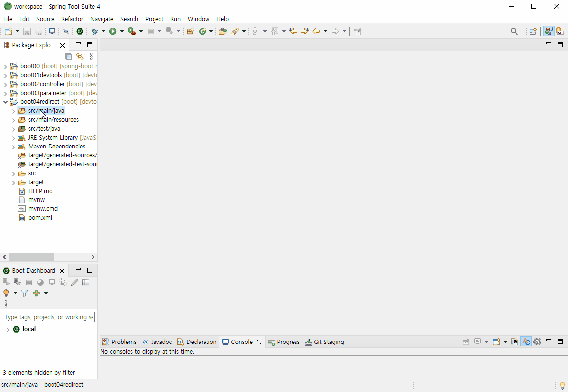This screenshot has width=568, height=392.
Task: Expand the src/main/java folder
Action: (14, 111)
